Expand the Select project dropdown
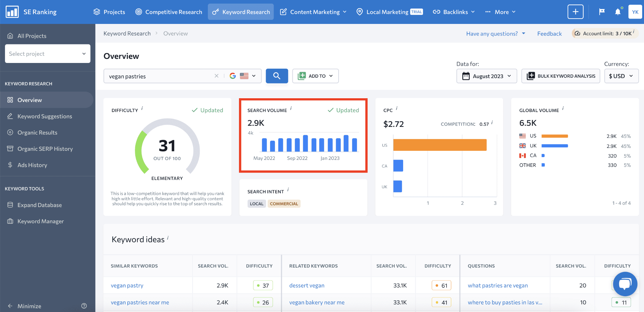The image size is (644, 312). (x=47, y=54)
